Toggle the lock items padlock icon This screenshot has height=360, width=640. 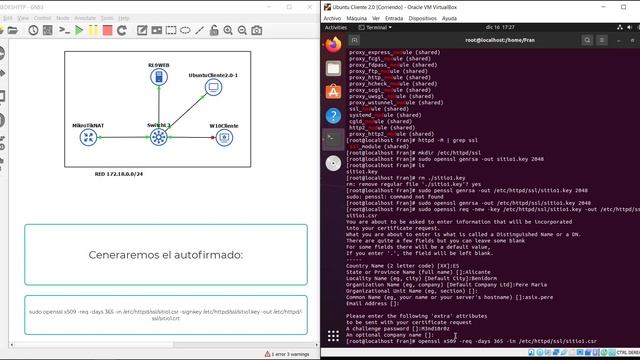point(214,31)
